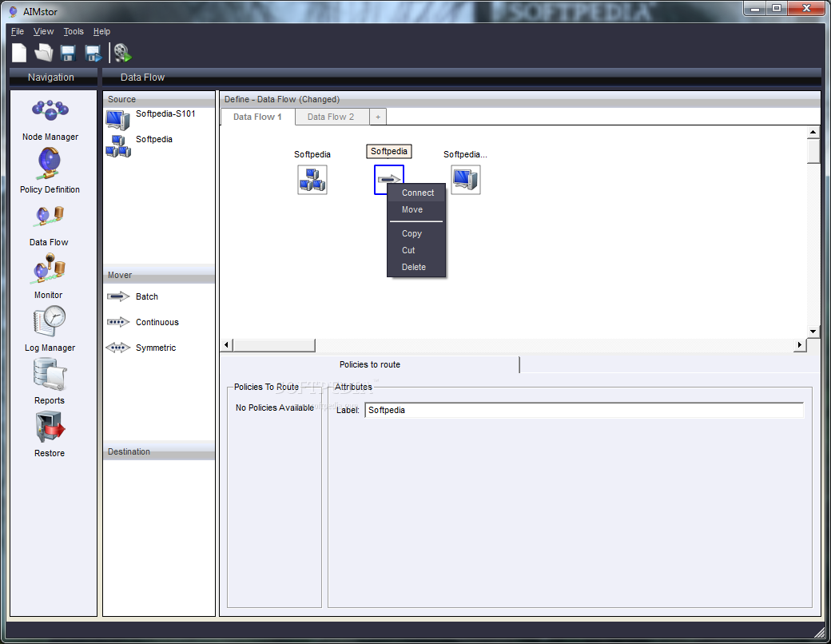Switch to the Data Flow 1 tab
This screenshot has height=644, width=831.
pyautogui.click(x=257, y=117)
